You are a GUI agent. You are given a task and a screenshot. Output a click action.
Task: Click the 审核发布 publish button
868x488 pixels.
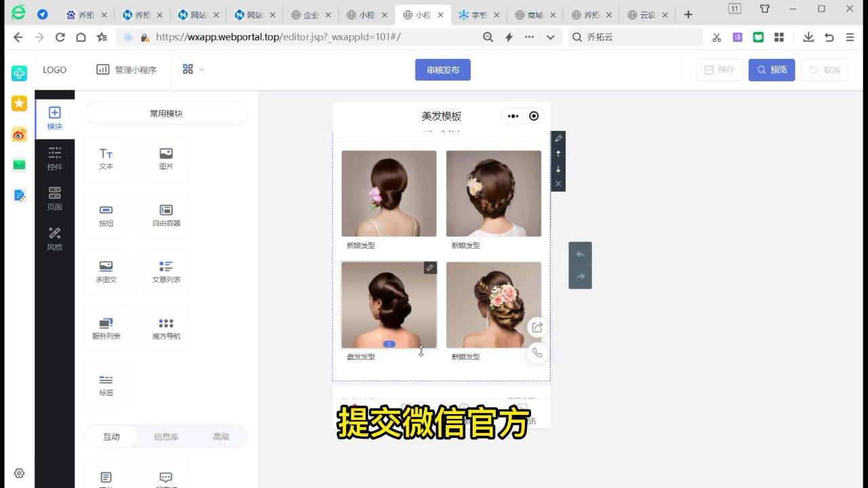(443, 70)
